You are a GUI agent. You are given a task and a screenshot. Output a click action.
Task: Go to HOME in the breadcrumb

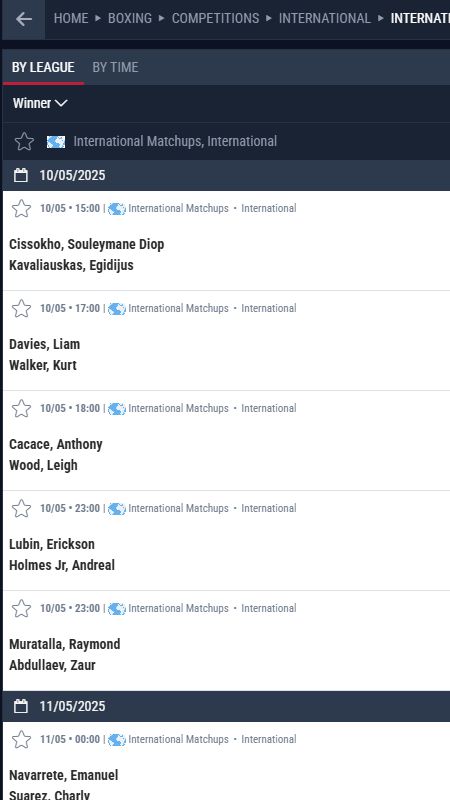(71, 18)
